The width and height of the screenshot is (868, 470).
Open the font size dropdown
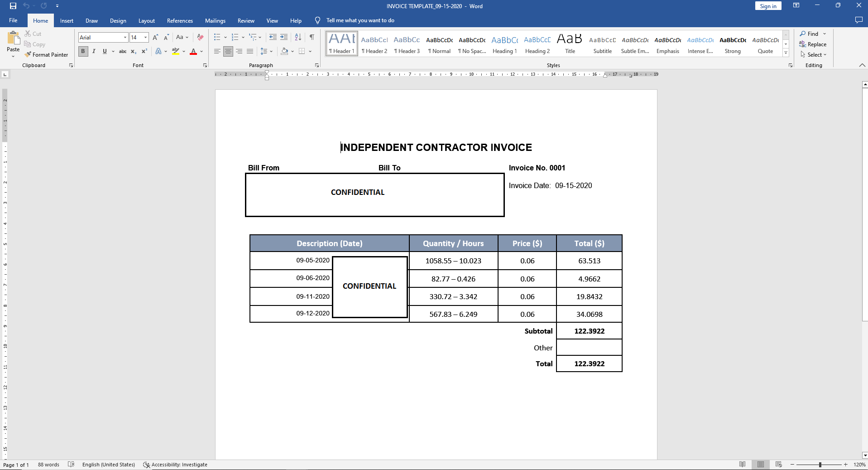click(x=145, y=38)
